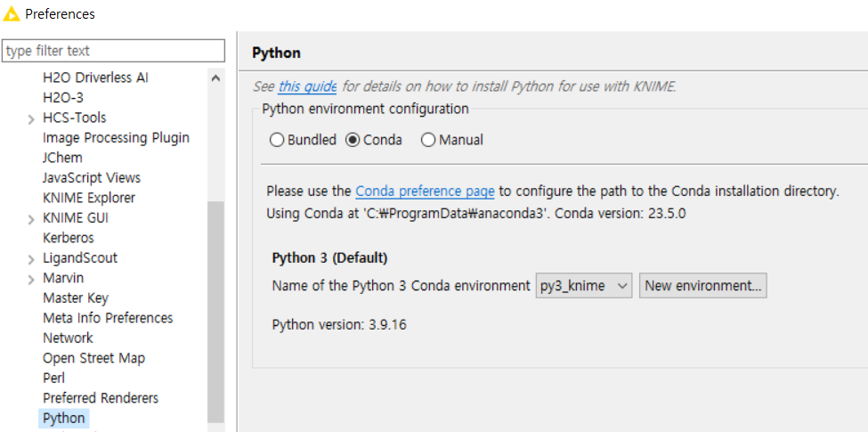Click the type filter text field
The image size is (868, 432).
coord(114,51)
